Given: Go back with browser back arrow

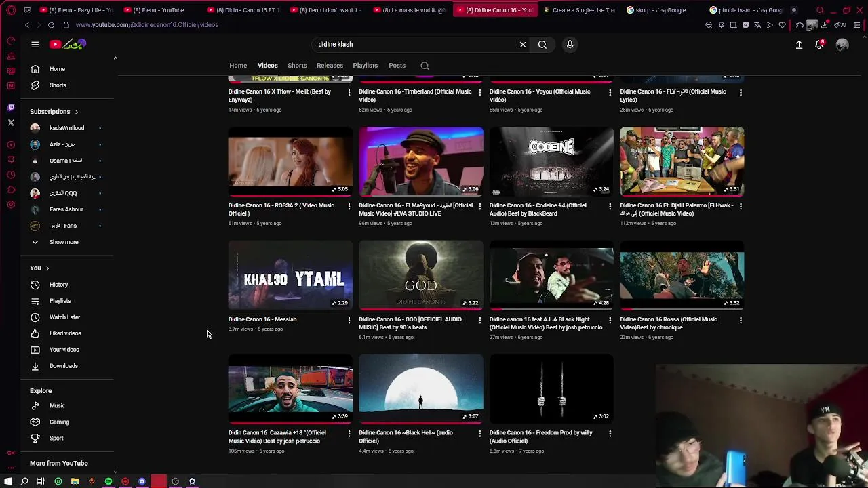Looking at the screenshot, I should 27,25.
